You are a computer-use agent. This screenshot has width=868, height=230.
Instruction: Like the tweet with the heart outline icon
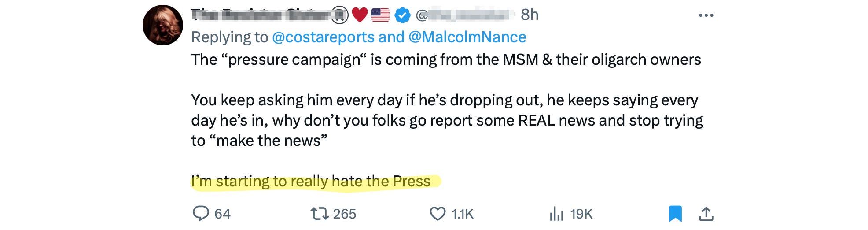(438, 214)
